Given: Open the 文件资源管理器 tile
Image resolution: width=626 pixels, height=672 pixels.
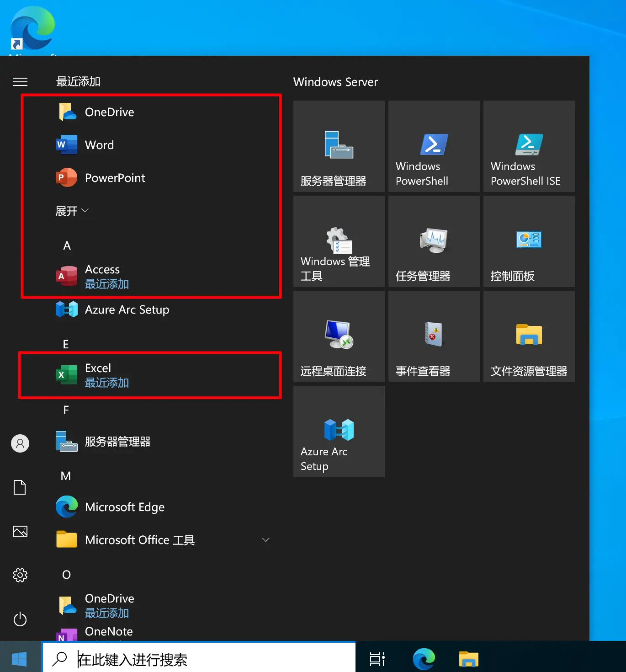Looking at the screenshot, I should 529,336.
